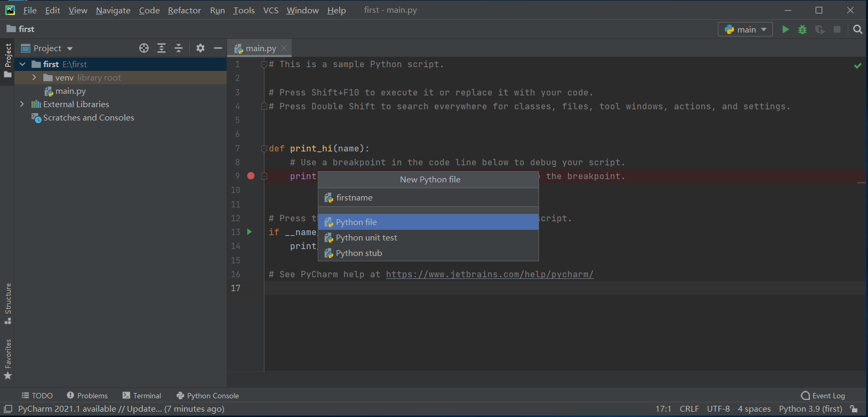Open the Window menu
The image size is (868, 417).
pyautogui.click(x=302, y=10)
